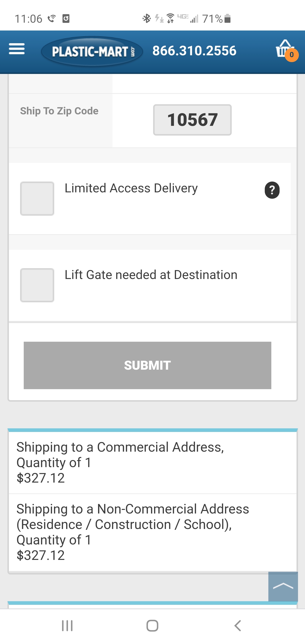305x644 pixels.
Task: Open the hamburger menu
Action: (x=17, y=49)
